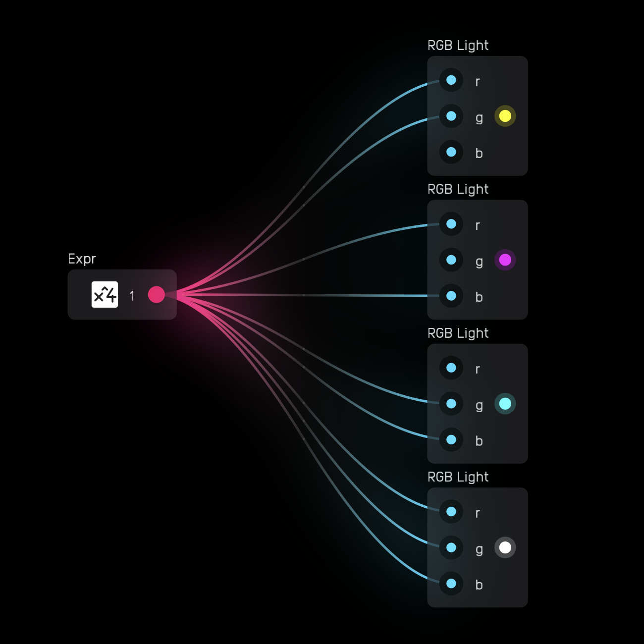Select the r port on fourth RGB Light
This screenshot has width=644, height=644.
click(451, 511)
